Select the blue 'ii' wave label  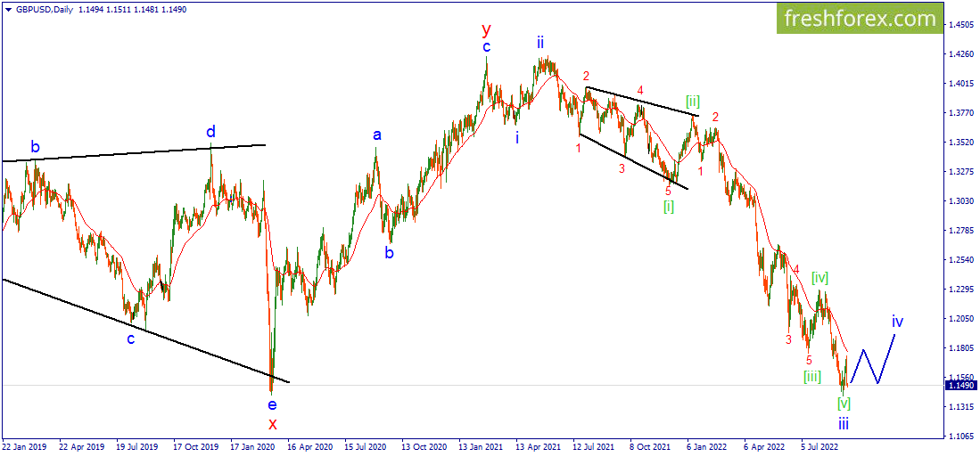pos(540,43)
